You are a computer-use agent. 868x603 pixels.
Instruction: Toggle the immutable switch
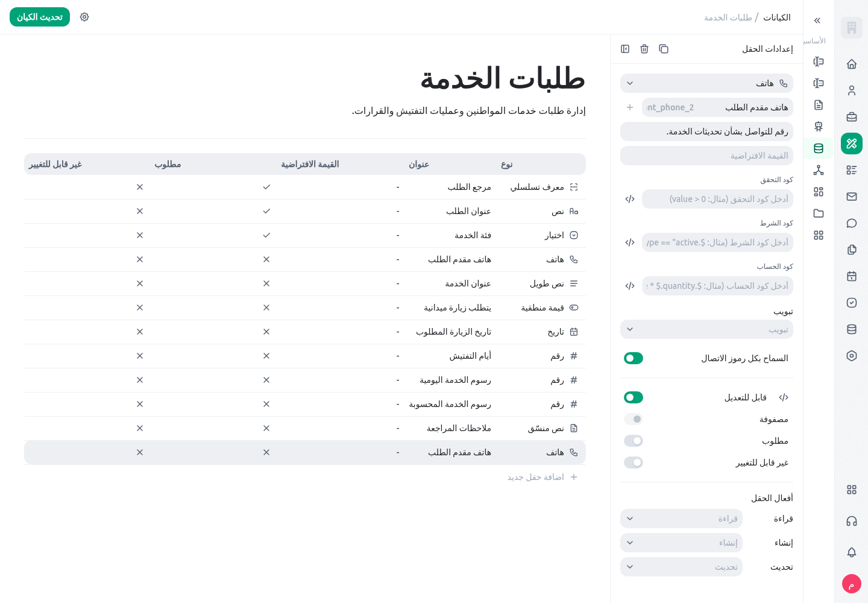tap(634, 463)
